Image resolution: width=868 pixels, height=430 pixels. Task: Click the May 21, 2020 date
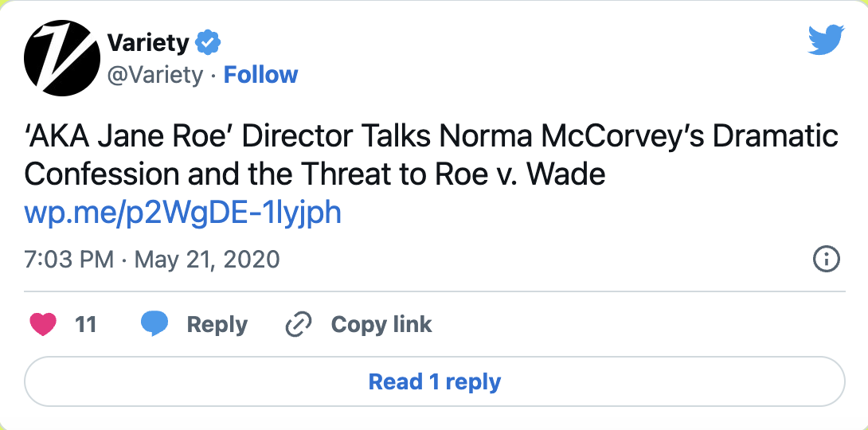tap(207, 260)
